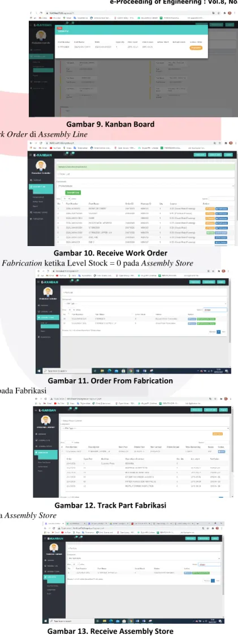The image size is (238, 644).
Task: Click the browser back arrow in Gambar 10
Action: click(31, 143)
